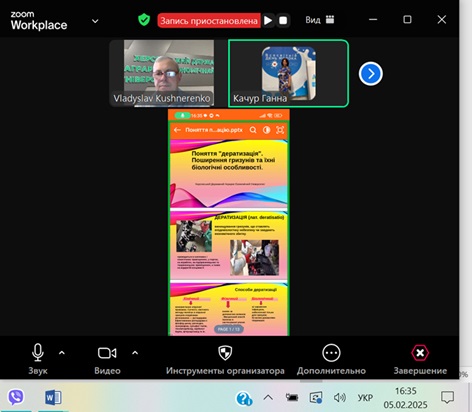
Task: Expand the Zoom Workplace dropdown chevron
Action: click(x=95, y=21)
